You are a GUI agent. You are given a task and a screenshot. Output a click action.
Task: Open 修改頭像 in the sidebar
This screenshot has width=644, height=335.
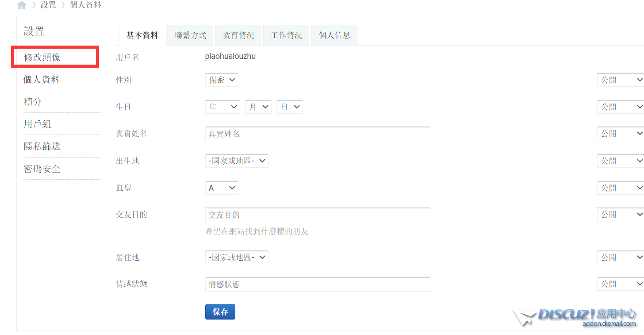pyautogui.click(x=42, y=58)
